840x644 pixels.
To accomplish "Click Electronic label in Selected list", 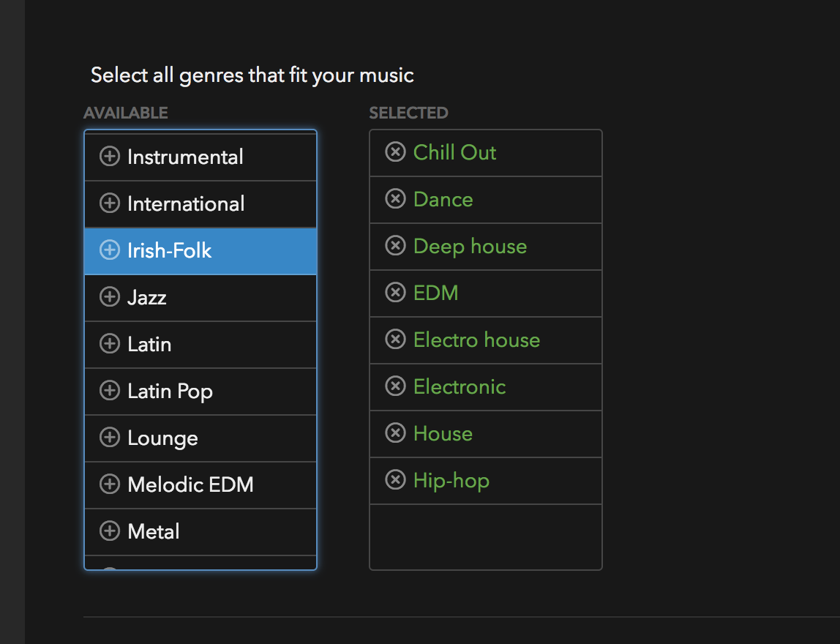I will coord(460,387).
